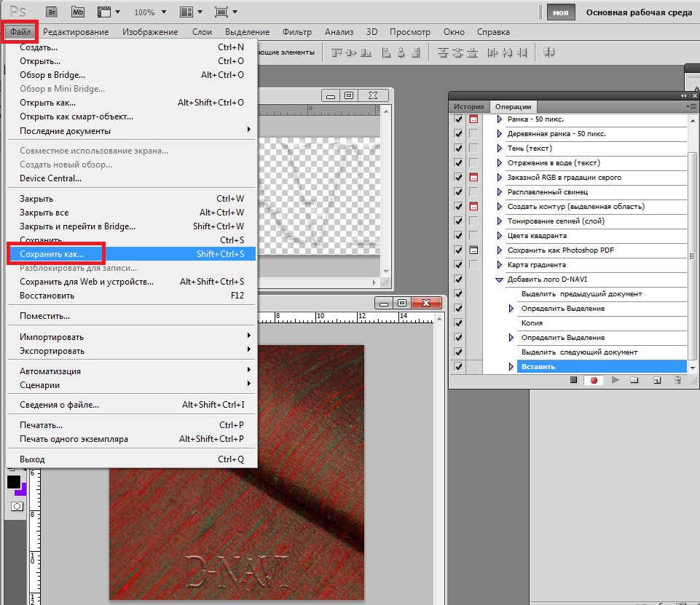Open Mini Bridge with the Mb icon
Screen dimensions: 700x605
click(78, 12)
